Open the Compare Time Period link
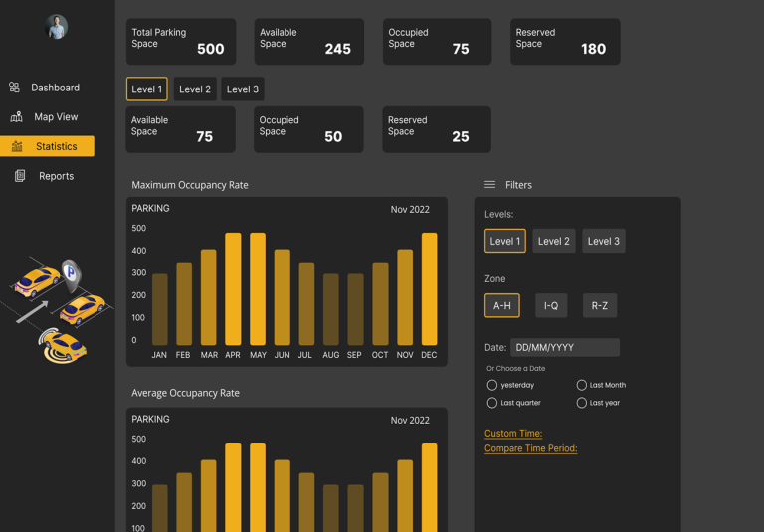This screenshot has width=764, height=532. [x=530, y=448]
